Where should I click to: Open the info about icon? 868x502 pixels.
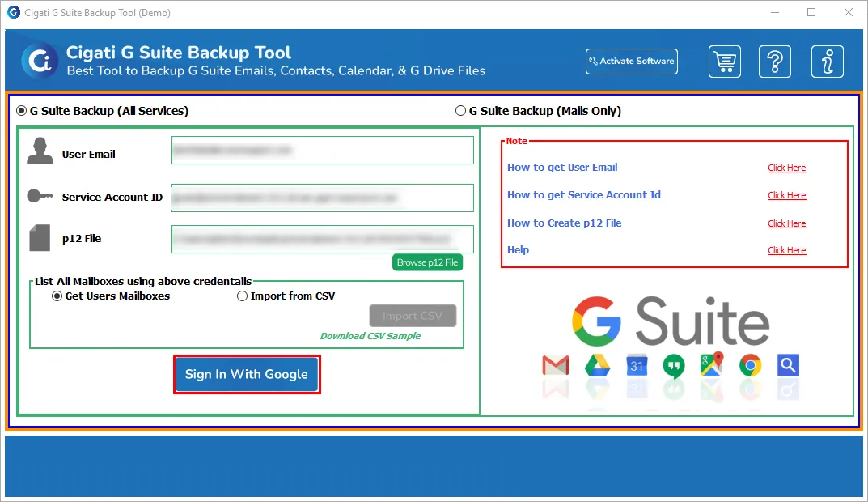[x=828, y=62]
